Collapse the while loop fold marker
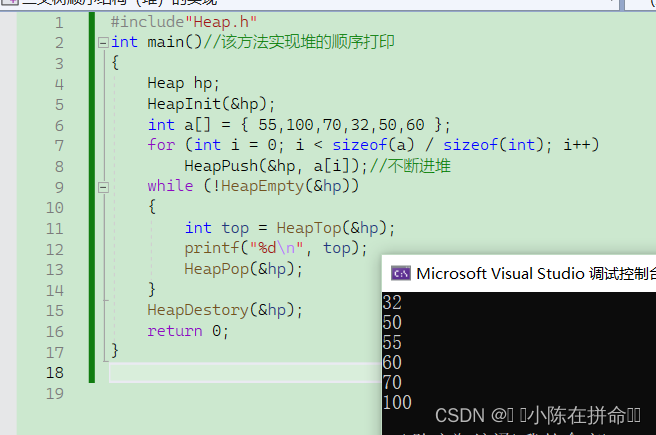 [103, 187]
